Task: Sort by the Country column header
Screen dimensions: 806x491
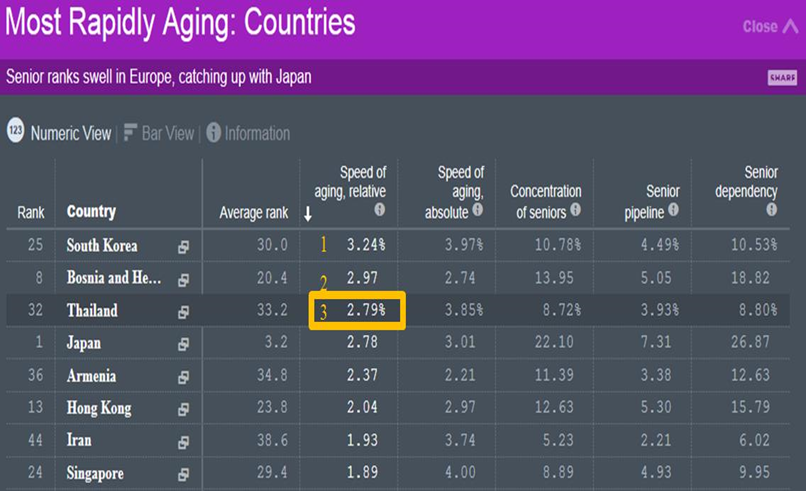Action: click(91, 211)
